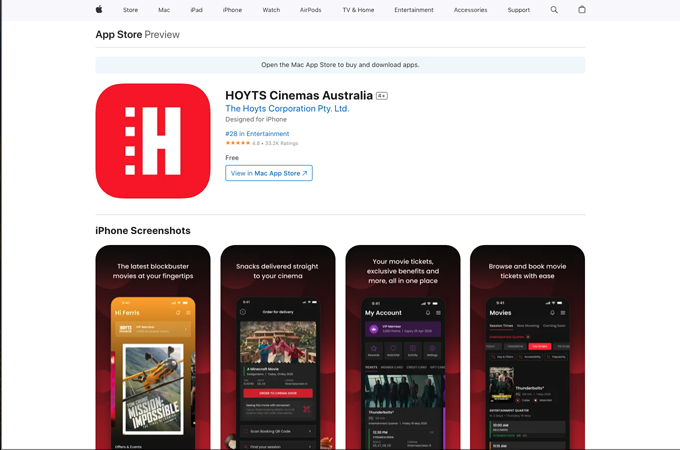Click the 'Designed for iPhone' text
Screen dimensions: 680x450
coord(256,119)
